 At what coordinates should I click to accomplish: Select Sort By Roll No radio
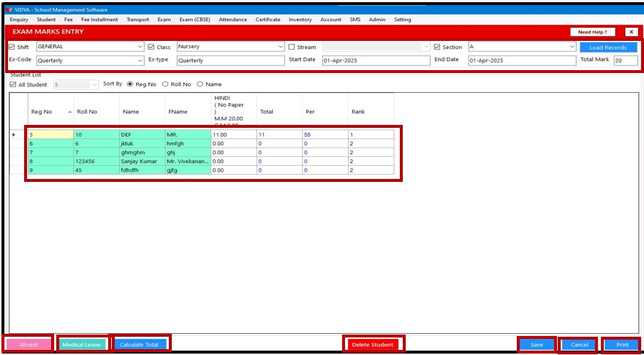pos(165,84)
